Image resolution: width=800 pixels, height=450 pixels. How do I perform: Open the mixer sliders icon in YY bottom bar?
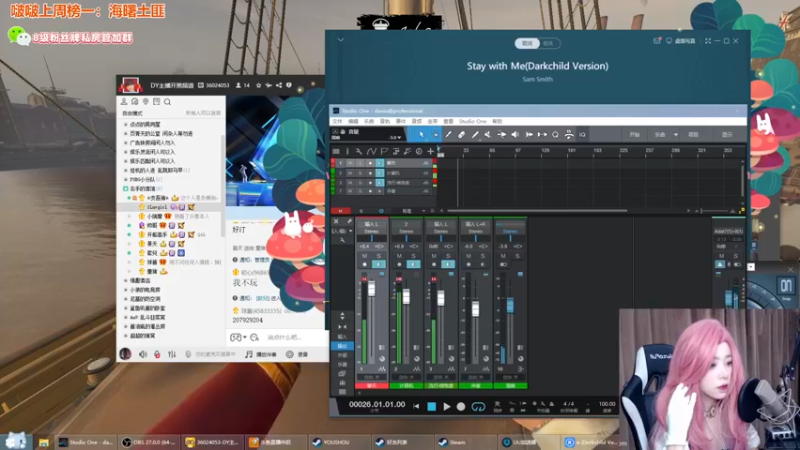pos(172,354)
